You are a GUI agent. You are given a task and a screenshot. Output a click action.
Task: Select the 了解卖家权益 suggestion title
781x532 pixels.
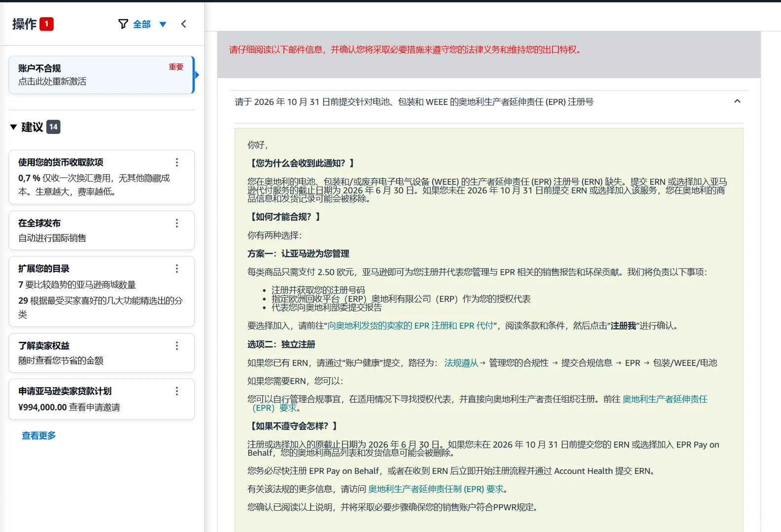pos(44,346)
